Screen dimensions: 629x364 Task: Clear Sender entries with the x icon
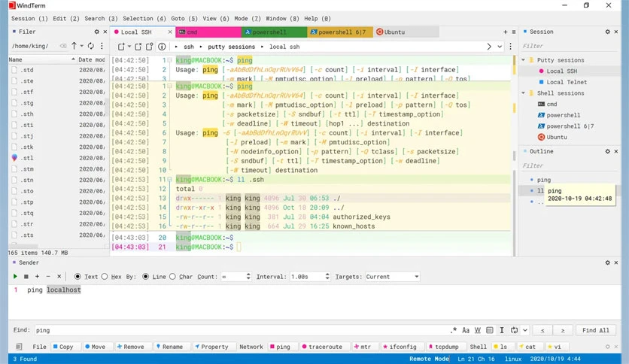click(x=59, y=276)
